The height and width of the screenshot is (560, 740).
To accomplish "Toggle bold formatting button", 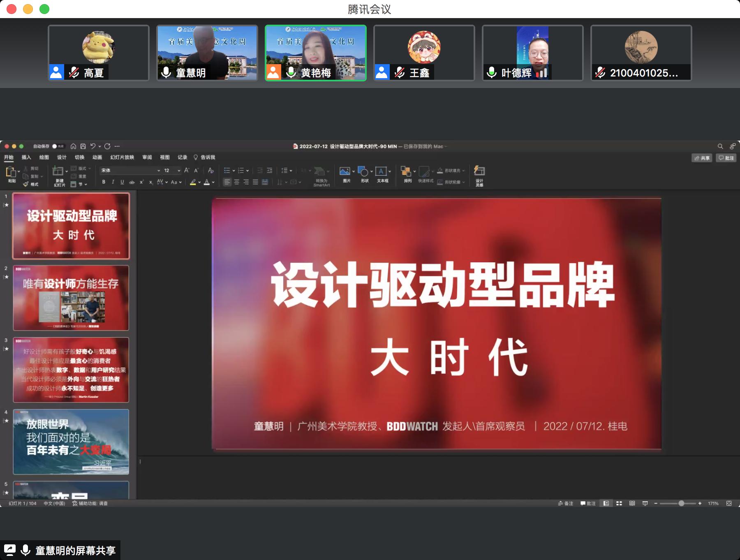I will [x=104, y=182].
